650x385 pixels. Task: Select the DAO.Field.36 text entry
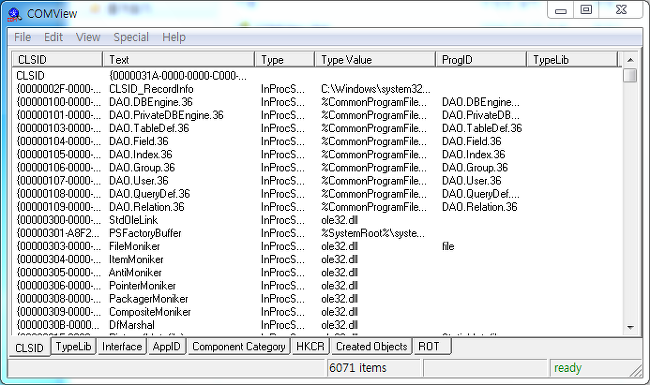(138, 141)
